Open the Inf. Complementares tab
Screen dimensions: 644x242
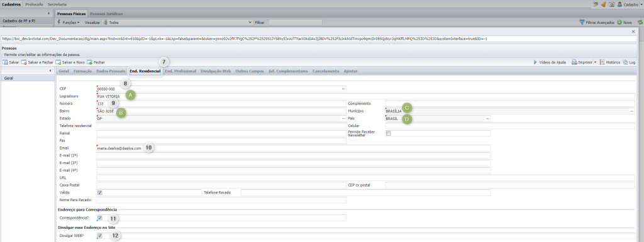point(288,71)
